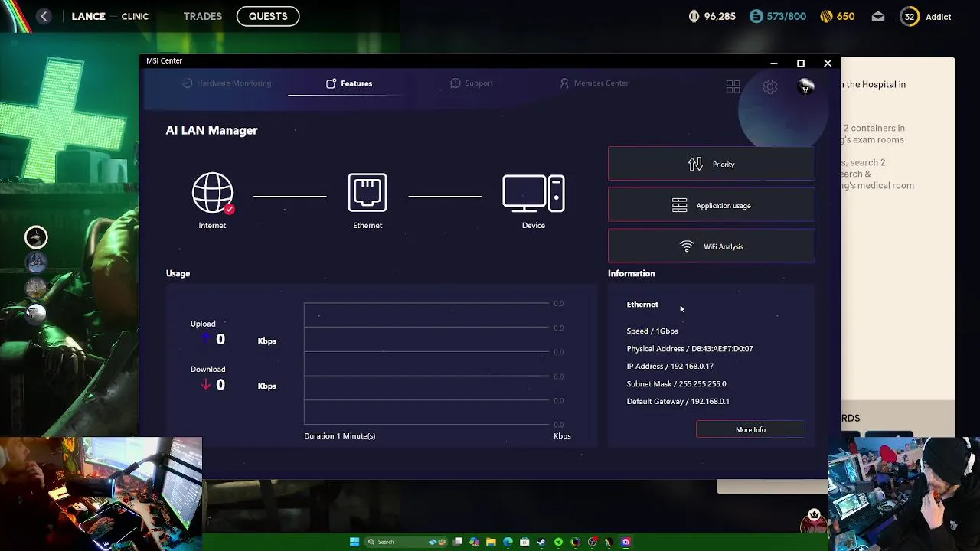The height and width of the screenshot is (551, 980).
Task: Open Steam from the taskbar
Action: click(x=541, y=542)
